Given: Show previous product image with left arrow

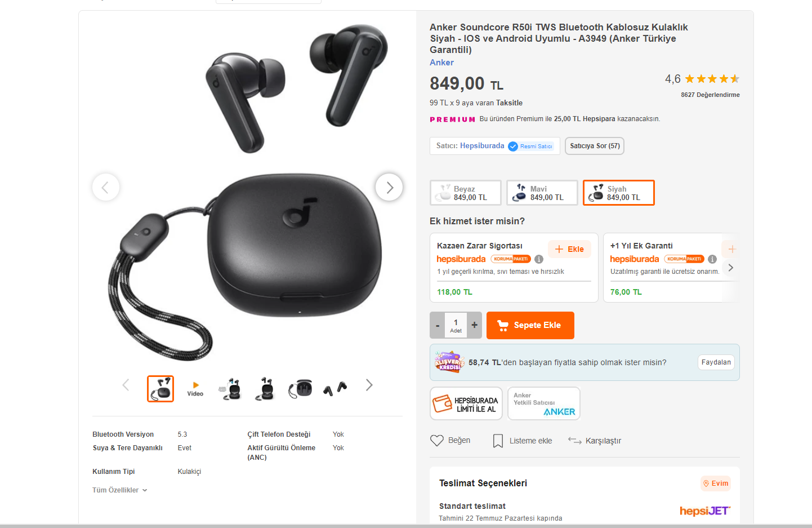Looking at the screenshot, I should point(106,187).
